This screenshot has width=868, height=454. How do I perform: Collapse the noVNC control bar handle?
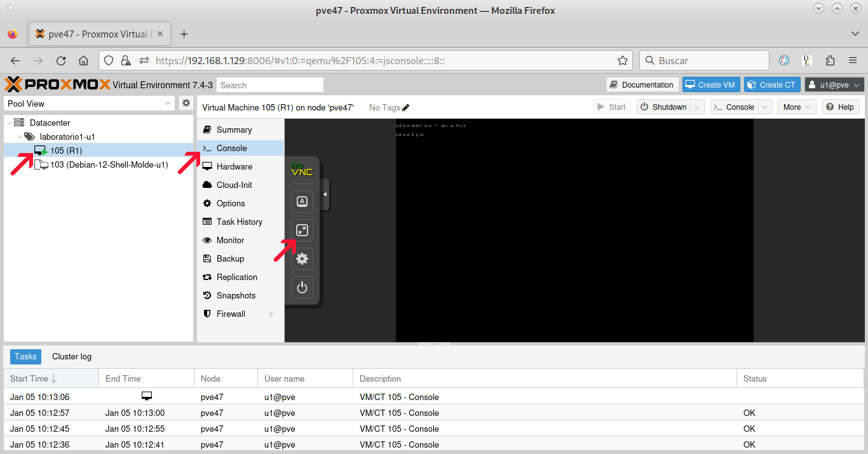coord(325,194)
